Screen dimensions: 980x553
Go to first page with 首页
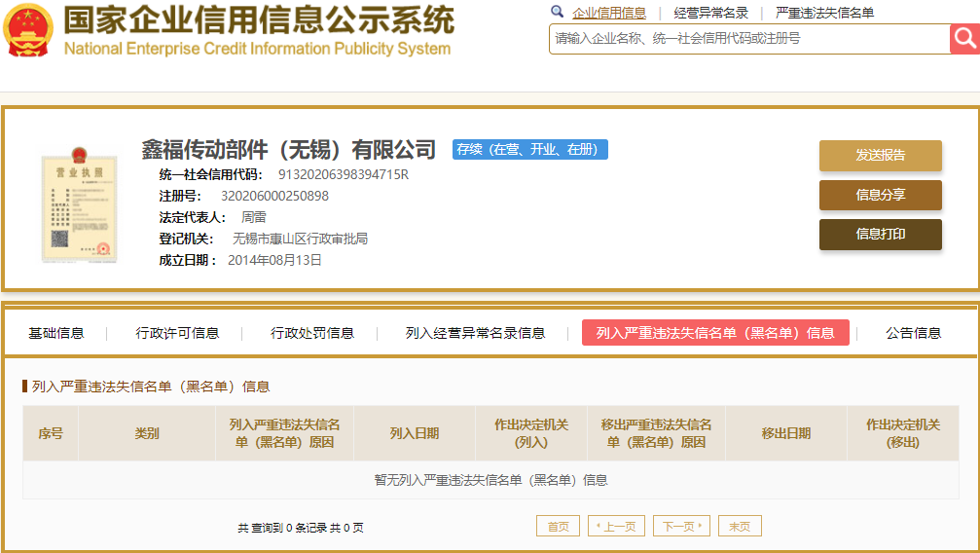pos(559,526)
